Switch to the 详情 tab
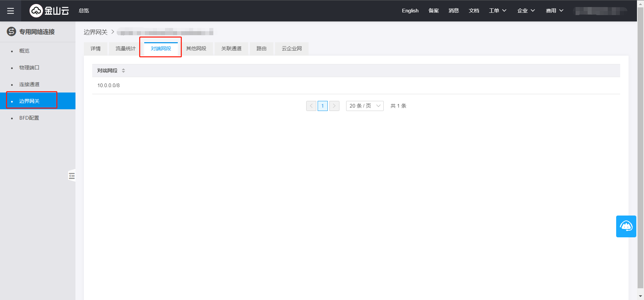The image size is (644, 300). (x=96, y=49)
